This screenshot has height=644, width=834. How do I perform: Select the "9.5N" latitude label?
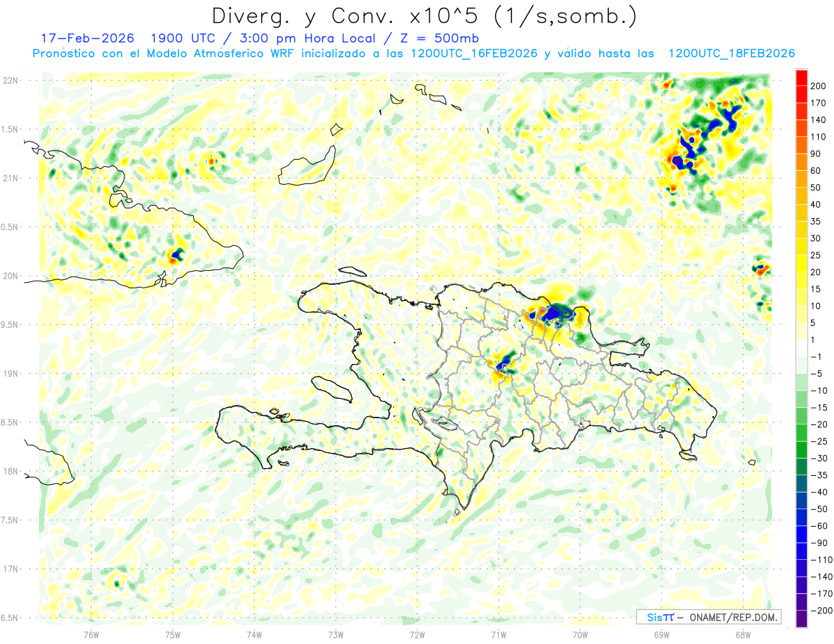pos(10,324)
